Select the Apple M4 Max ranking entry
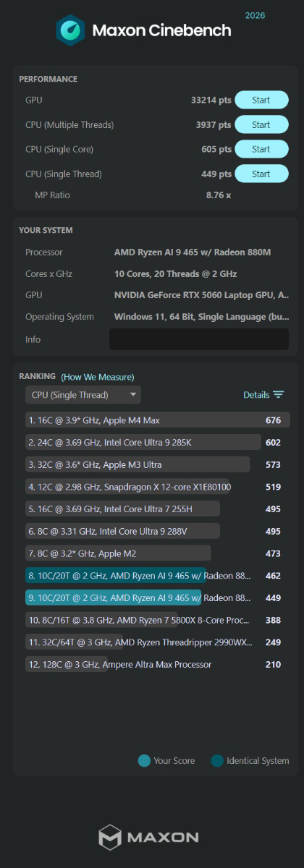 [157, 420]
